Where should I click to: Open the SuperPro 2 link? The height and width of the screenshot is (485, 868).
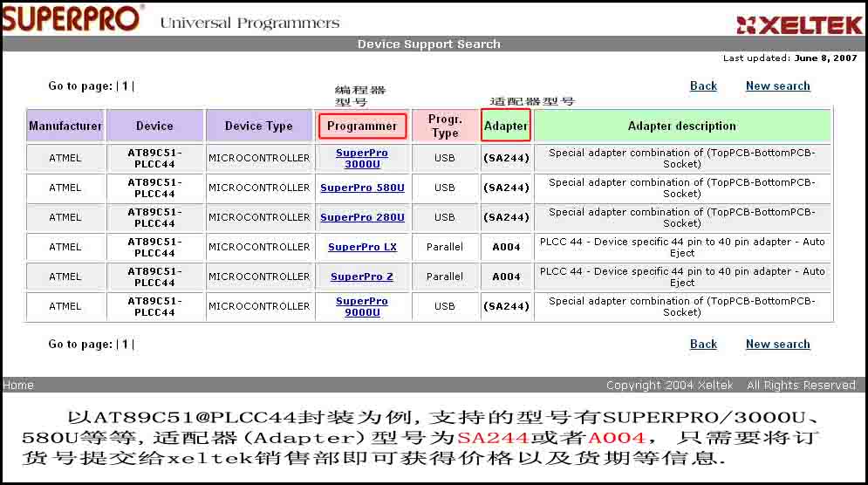coord(362,277)
